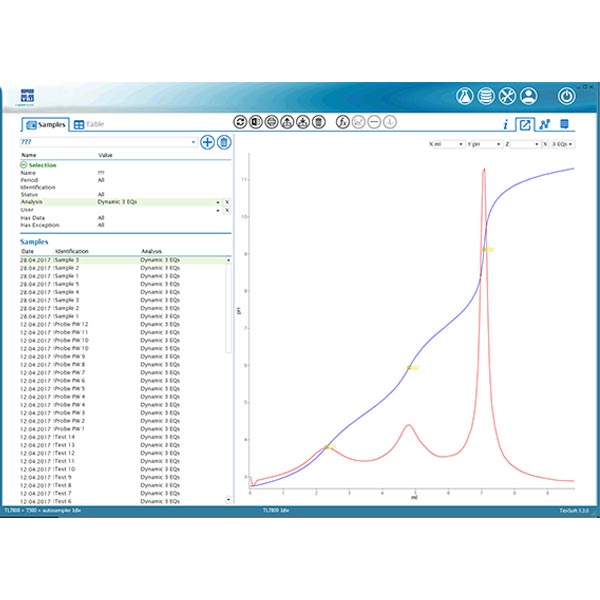Screen dimensions: 600x600
Task: Delete the filter using trash icon beside plus
Action: [224, 142]
